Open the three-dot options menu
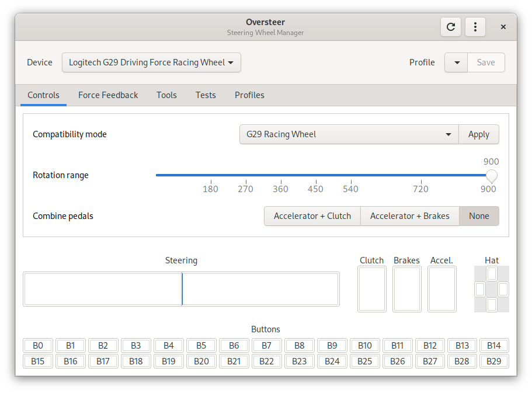Image resolution: width=532 pixels, height=393 pixels. tap(475, 27)
